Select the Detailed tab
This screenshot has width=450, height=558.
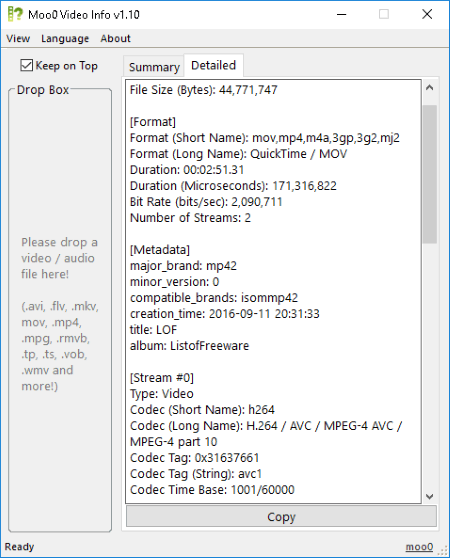click(x=213, y=65)
